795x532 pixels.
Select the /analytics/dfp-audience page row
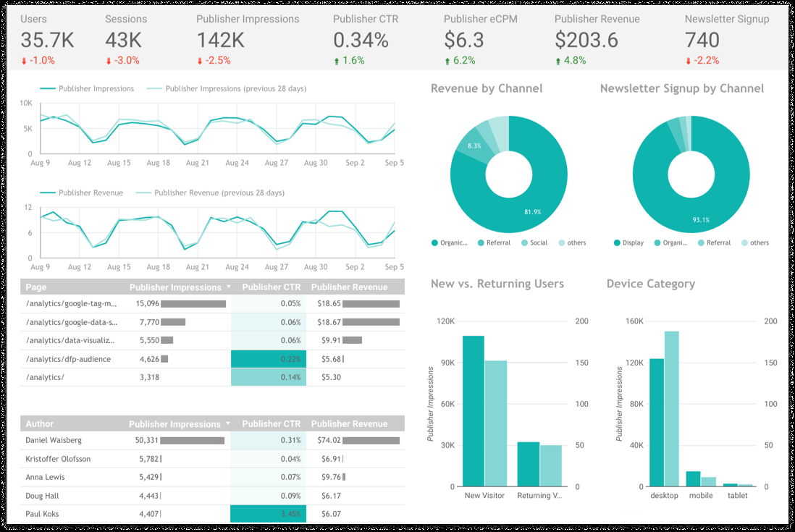point(212,359)
